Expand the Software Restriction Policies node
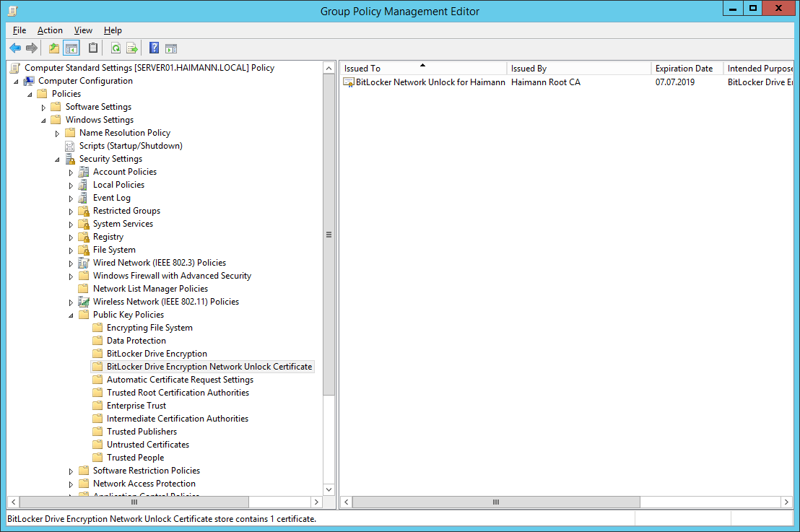 pos(71,470)
